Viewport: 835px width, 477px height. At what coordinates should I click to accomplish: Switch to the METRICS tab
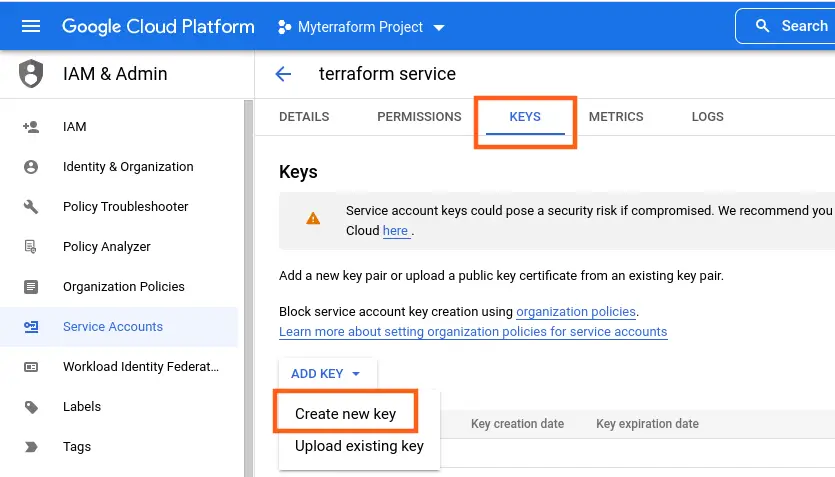point(616,117)
